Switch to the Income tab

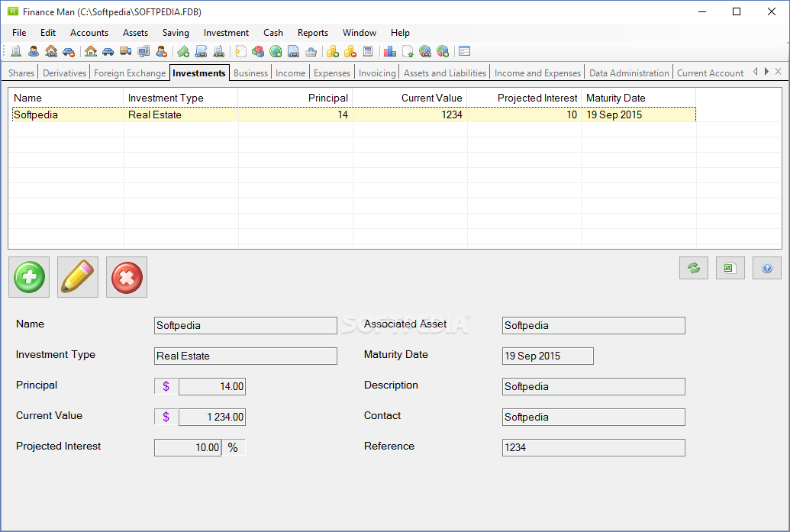(x=290, y=73)
